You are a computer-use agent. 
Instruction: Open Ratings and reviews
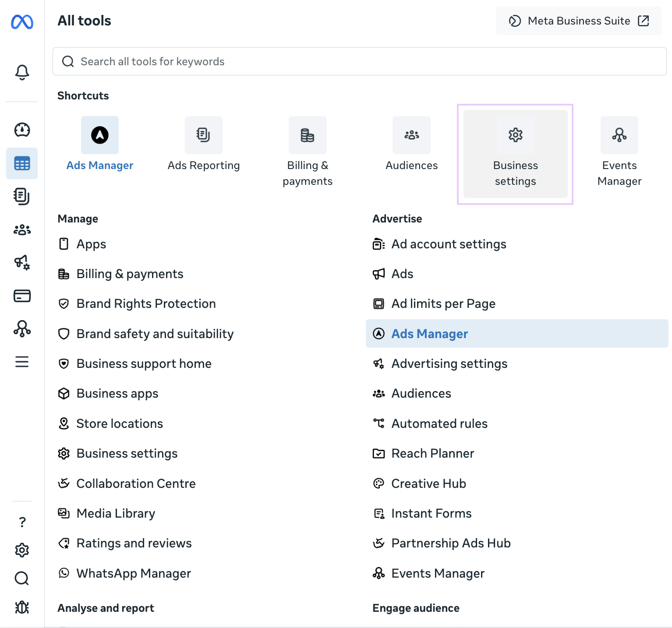point(125,543)
